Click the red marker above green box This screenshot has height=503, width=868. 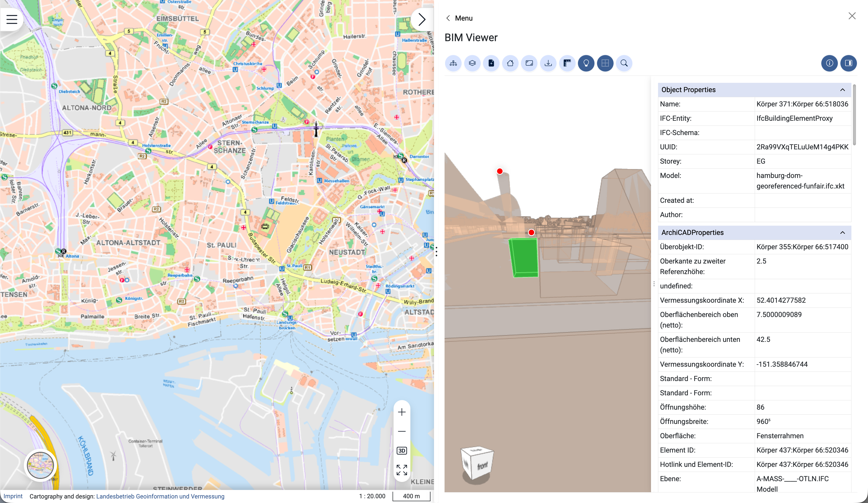click(531, 232)
